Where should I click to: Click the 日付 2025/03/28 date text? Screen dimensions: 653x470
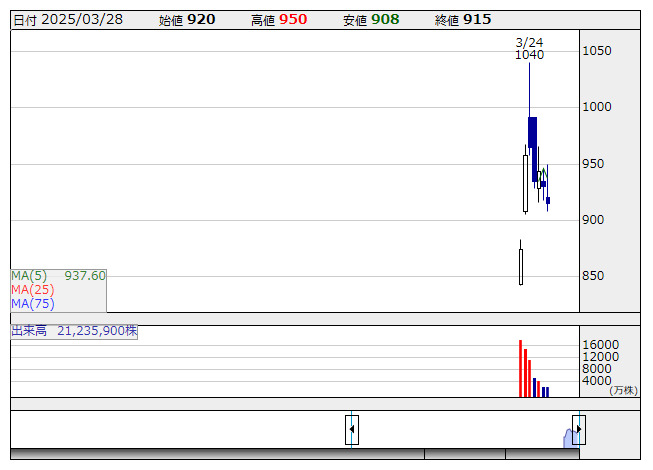point(68,20)
